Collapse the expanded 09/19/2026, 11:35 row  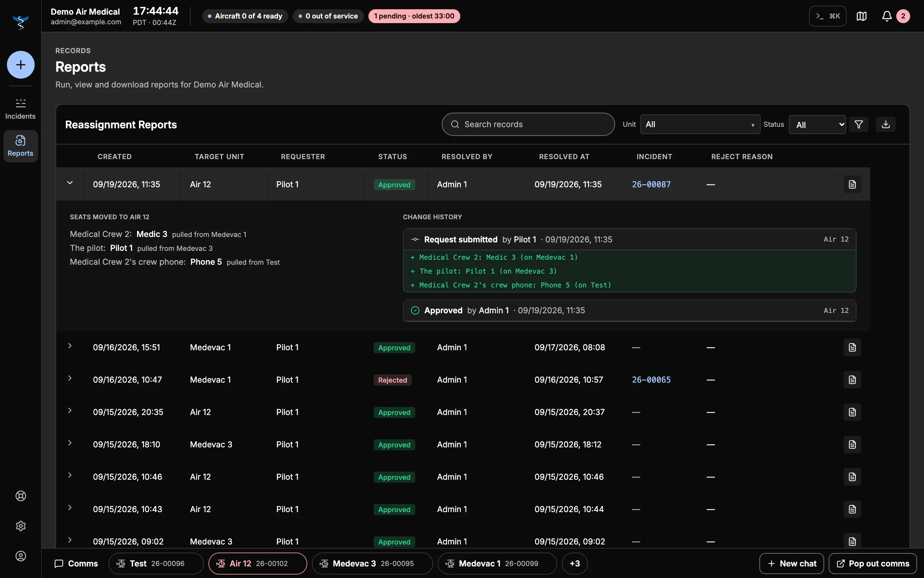[x=70, y=183]
